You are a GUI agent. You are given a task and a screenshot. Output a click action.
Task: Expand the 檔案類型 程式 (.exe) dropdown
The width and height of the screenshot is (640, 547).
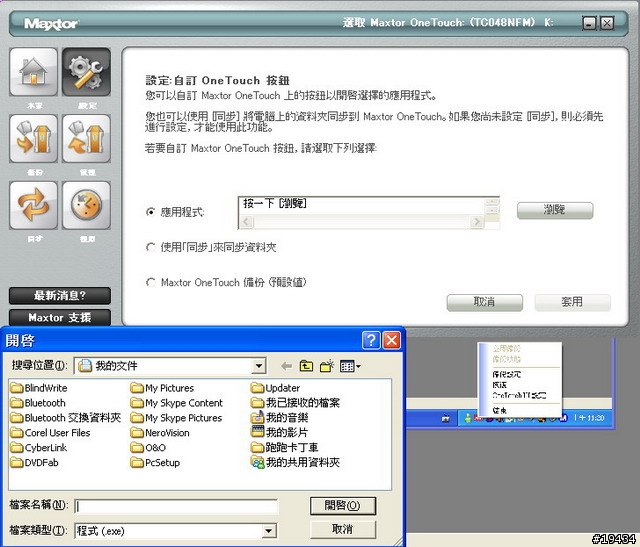click(x=268, y=531)
